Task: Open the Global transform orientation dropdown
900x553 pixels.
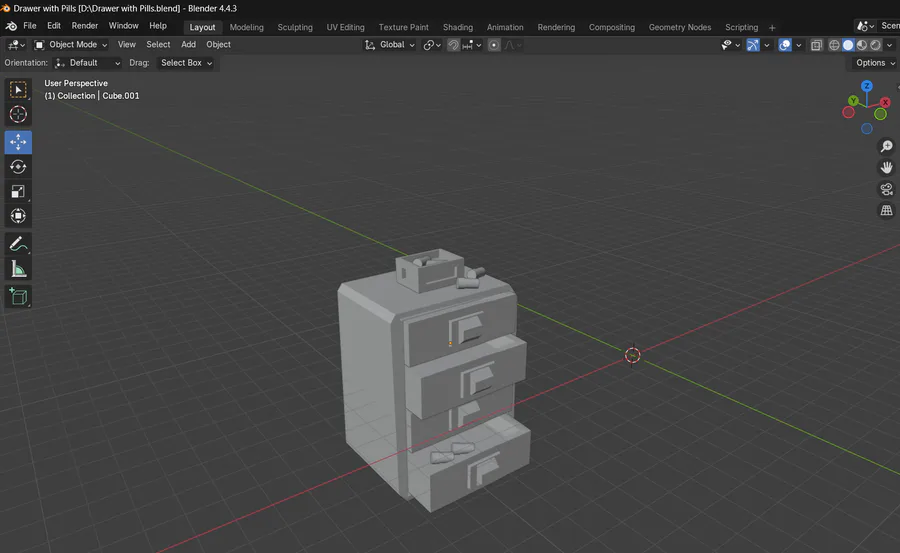Action: [x=390, y=45]
